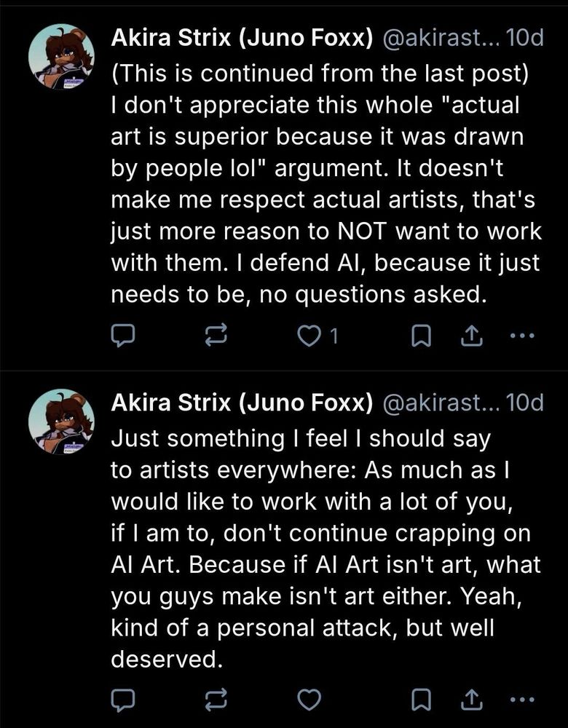The image size is (568, 728).
Task: Open the first post's 10d timestamp
Action: click(x=524, y=38)
